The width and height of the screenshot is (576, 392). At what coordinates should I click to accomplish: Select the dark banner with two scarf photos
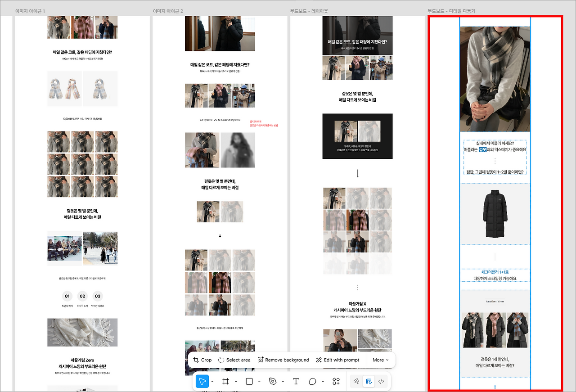click(x=357, y=136)
